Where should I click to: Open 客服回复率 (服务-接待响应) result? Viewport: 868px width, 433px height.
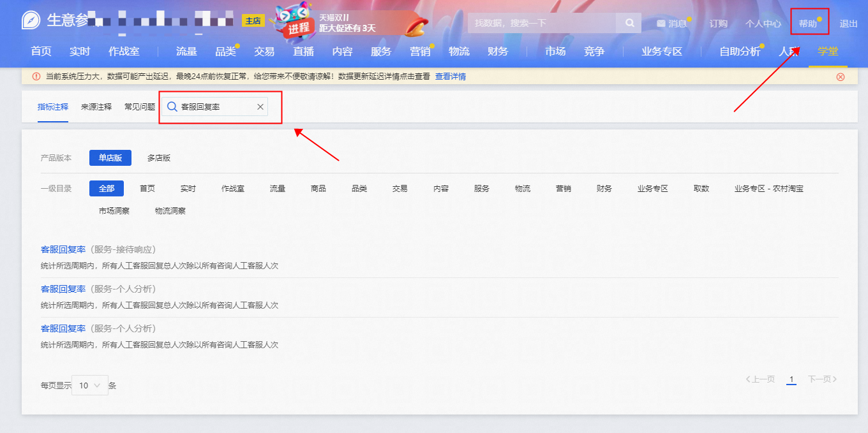[98, 249]
